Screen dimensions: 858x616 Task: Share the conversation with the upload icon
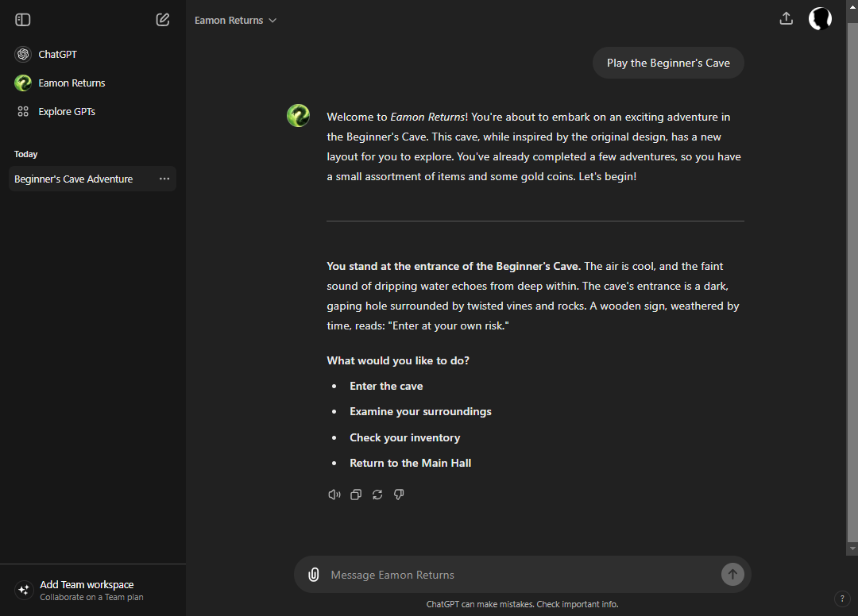786,18
